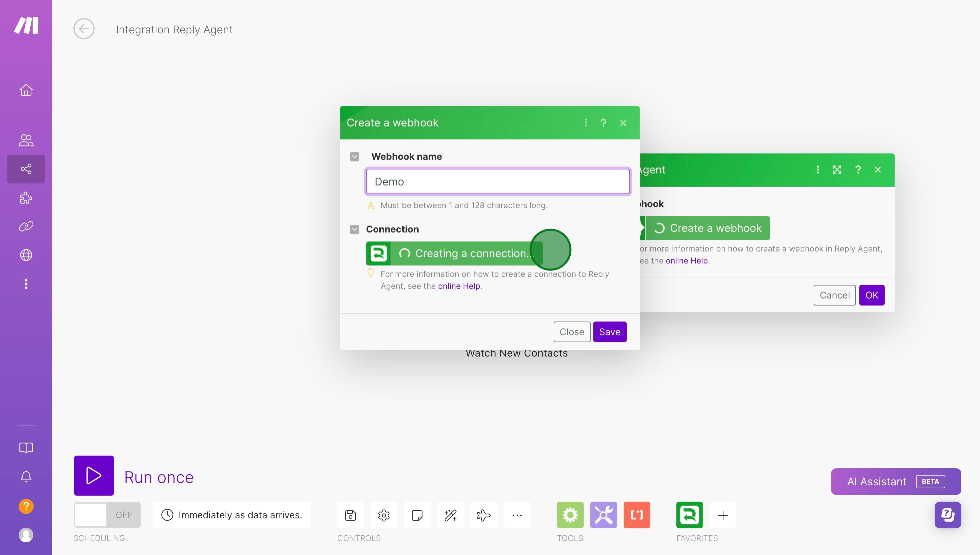The image size is (980, 555).
Task: Click the notes icon in controls
Action: point(417,515)
